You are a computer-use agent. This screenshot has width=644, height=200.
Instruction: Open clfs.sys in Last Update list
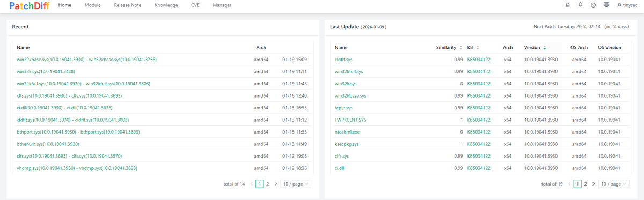[342, 156]
